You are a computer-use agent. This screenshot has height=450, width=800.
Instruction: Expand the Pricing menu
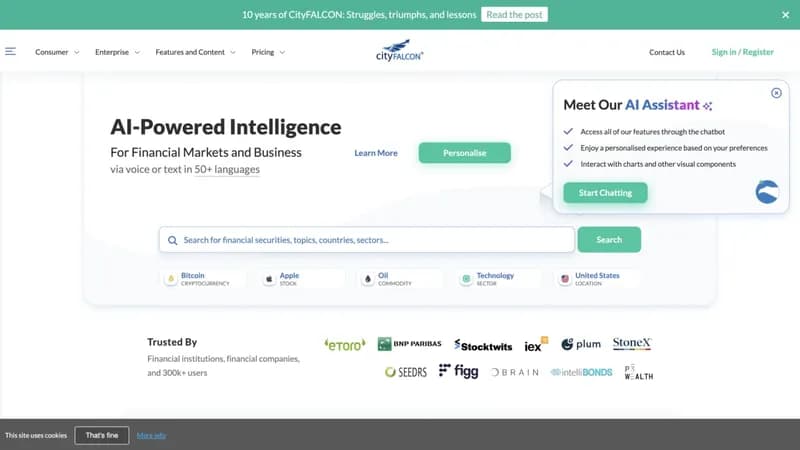pos(268,52)
